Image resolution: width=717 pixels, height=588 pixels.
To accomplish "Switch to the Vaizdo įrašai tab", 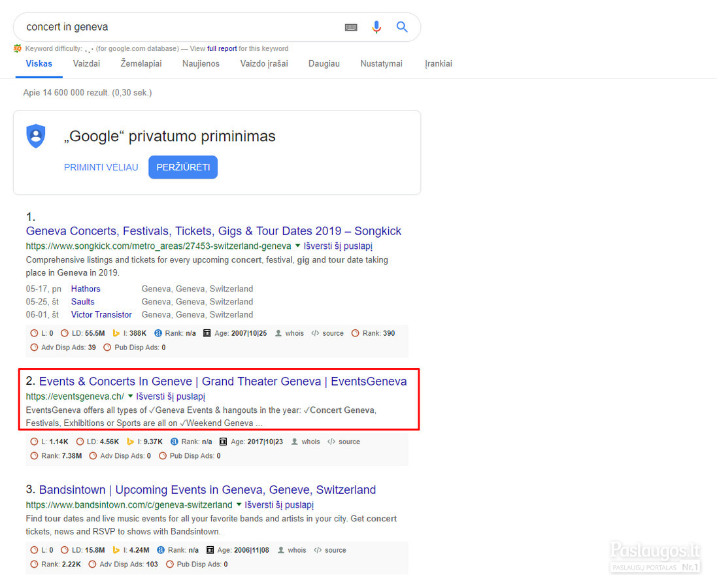I will pyautogui.click(x=264, y=63).
